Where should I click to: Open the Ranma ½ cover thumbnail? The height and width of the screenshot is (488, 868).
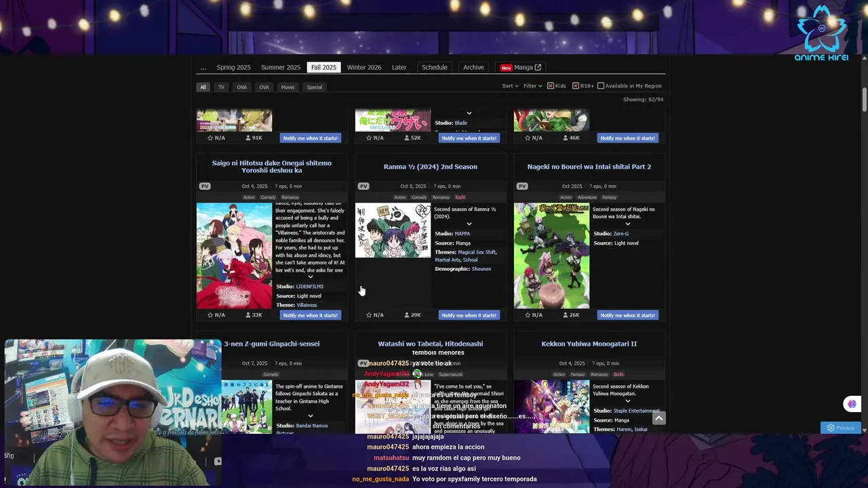point(393,230)
